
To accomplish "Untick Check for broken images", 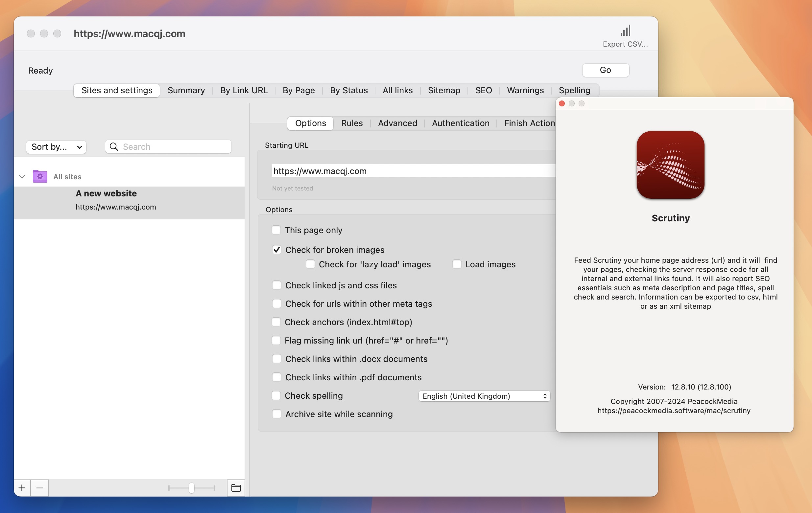I will [x=276, y=250].
